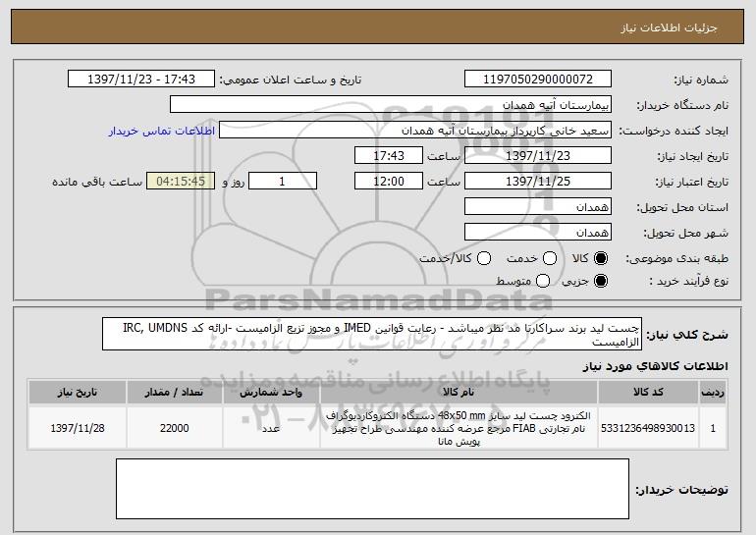This screenshot has width=756, height=535.
Task: Click the شرح کلی نیاز label
Action: [x=687, y=335]
